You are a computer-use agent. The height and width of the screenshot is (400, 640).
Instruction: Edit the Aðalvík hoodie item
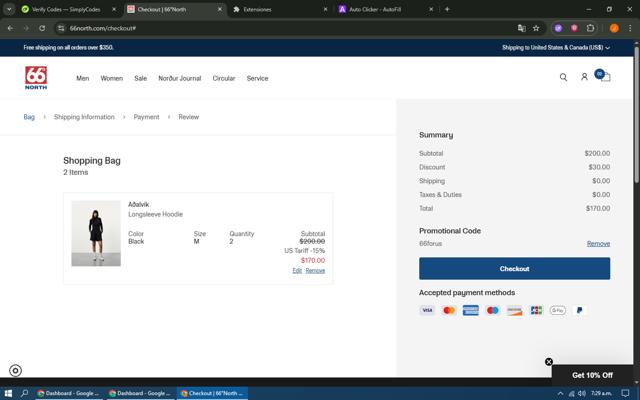297,271
